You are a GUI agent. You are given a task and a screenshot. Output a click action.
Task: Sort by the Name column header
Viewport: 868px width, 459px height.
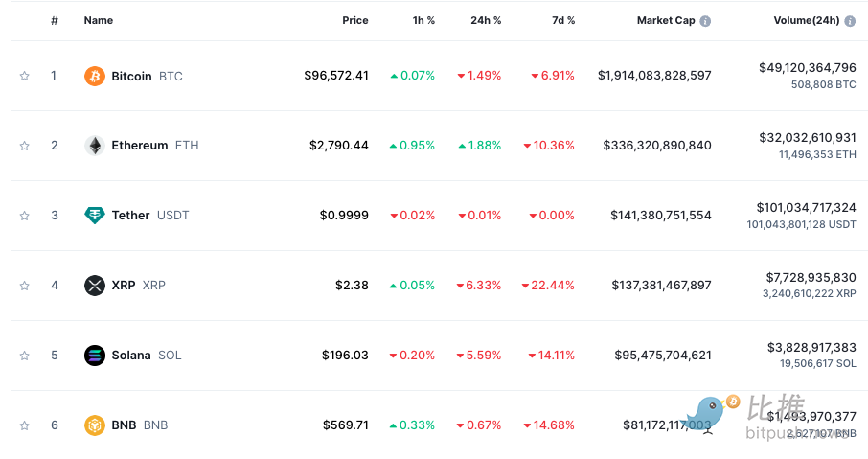tap(98, 20)
